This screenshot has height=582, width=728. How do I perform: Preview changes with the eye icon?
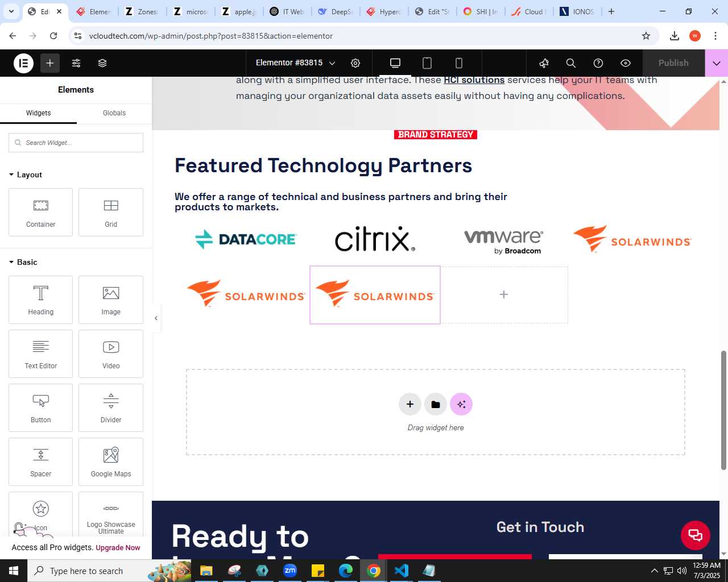(626, 63)
